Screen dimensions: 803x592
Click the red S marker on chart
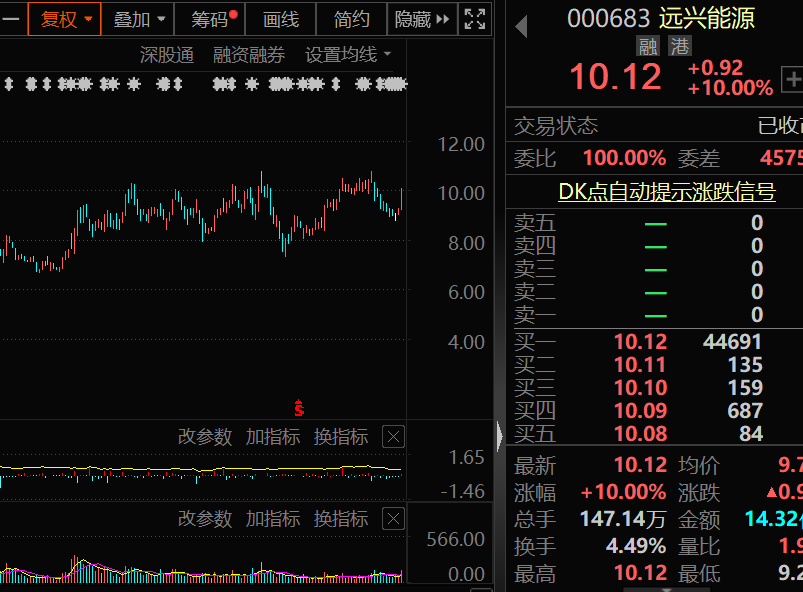coord(298,408)
